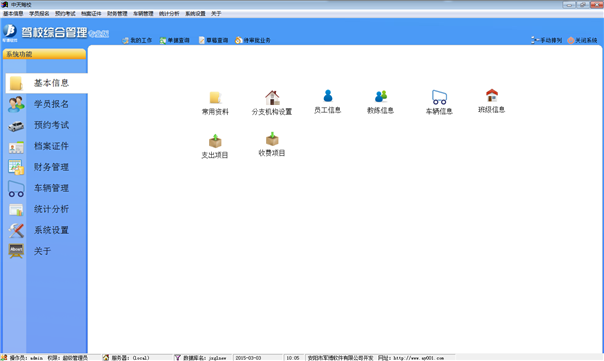Open the 车辆管理 menu in menu bar
604x361 pixels.
(x=143, y=13)
